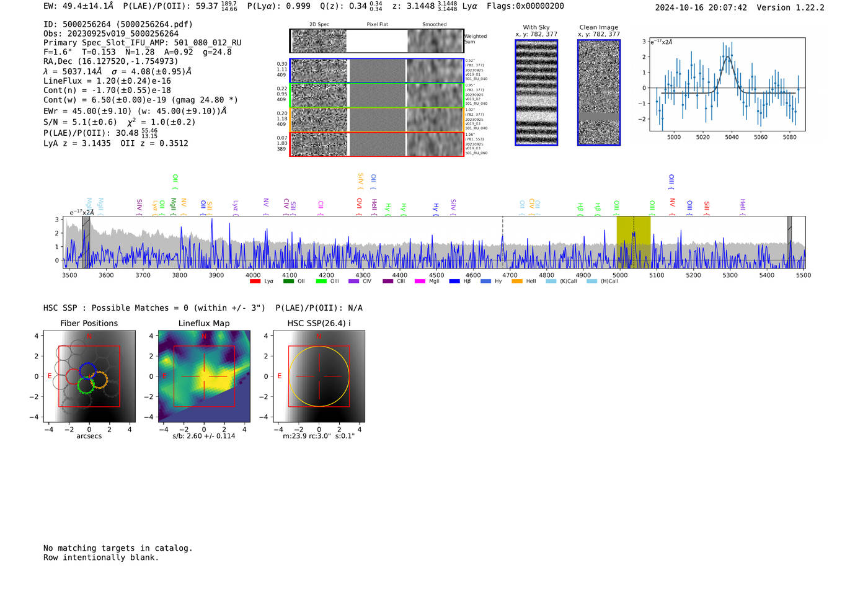Click the dark green OII legend swatch
The width and height of the screenshot is (868, 591).
point(288,282)
